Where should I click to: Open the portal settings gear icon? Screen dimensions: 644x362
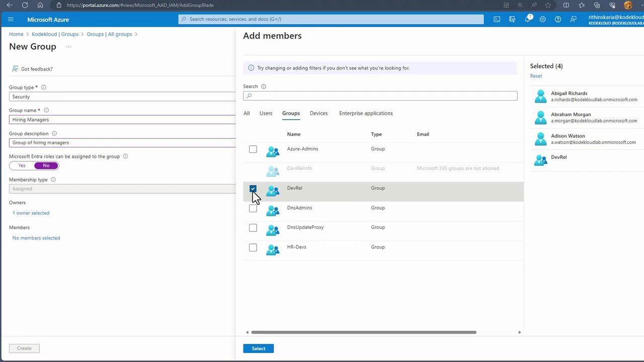click(542, 20)
